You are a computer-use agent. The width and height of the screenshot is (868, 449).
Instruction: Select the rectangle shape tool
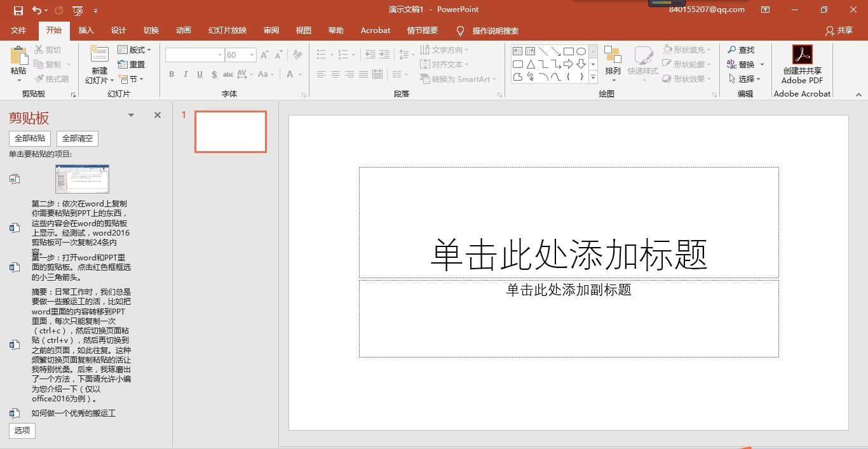(567, 51)
